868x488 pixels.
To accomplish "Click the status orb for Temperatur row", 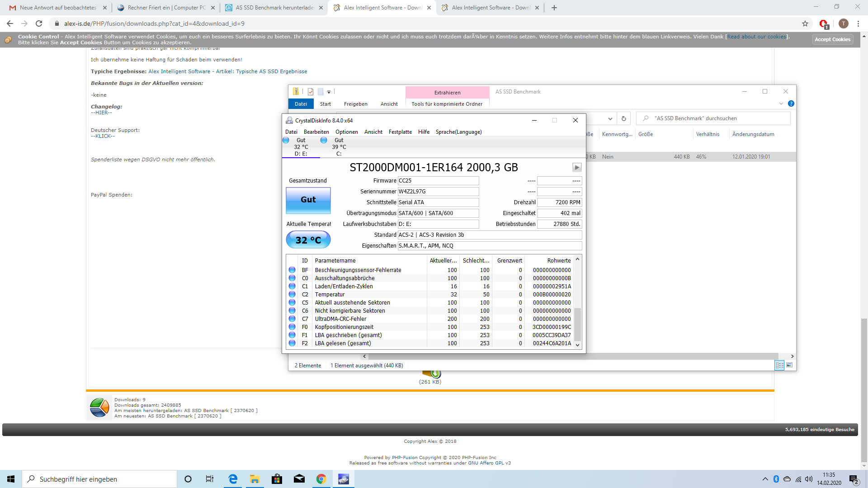I will [x=292, y=295].
